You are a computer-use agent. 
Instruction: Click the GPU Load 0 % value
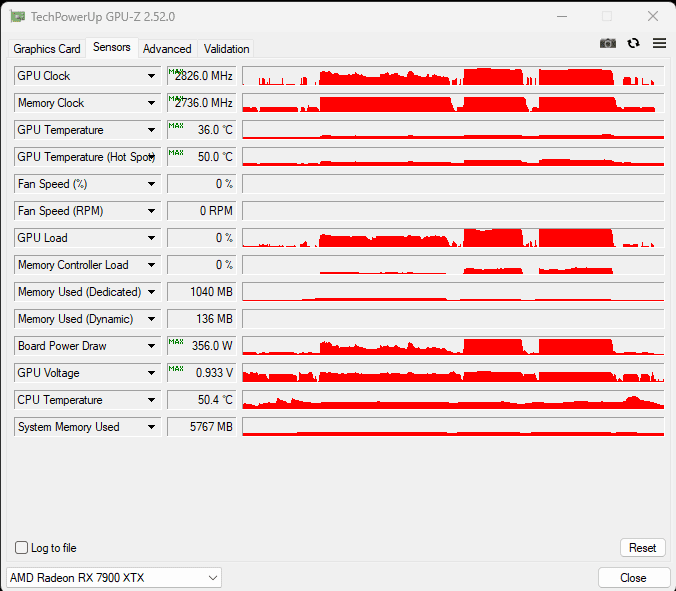(x=202, y=238)
